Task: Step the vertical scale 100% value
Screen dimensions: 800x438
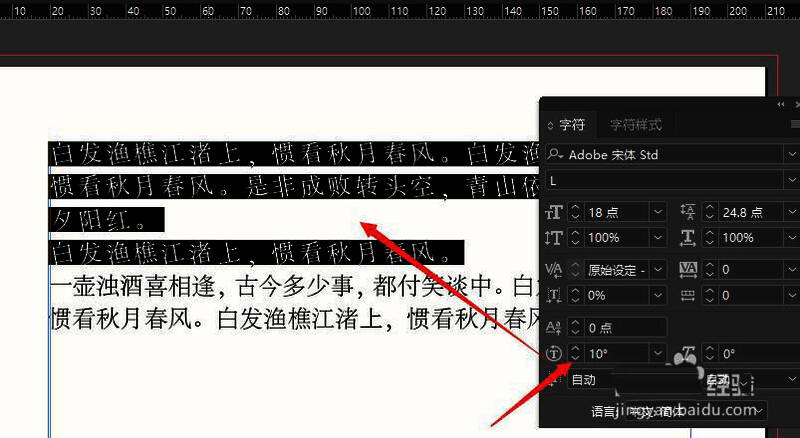Action: click(x=575, y=238)
